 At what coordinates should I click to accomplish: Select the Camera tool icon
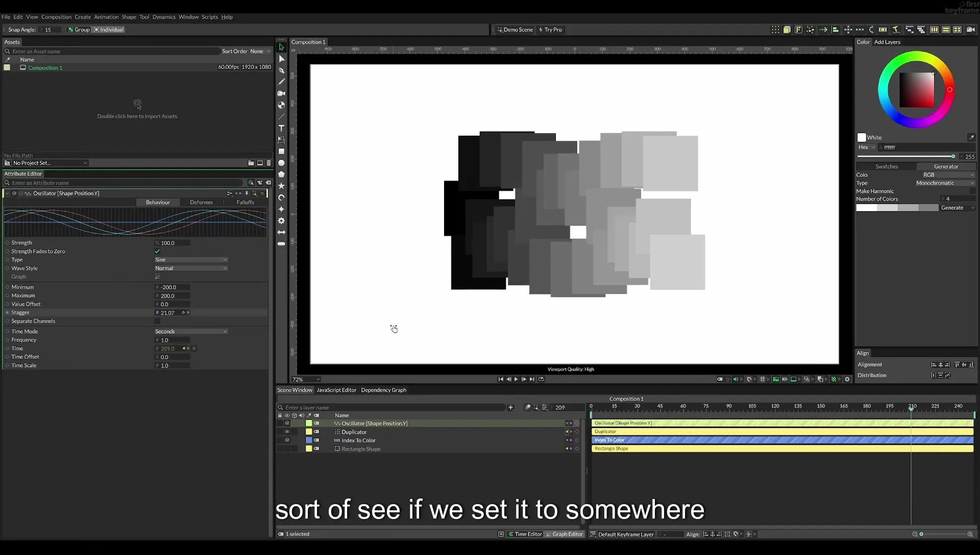281,93
